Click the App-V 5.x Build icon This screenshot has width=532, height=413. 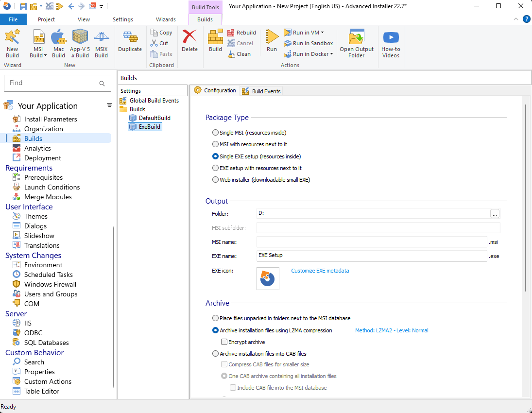pos(80,43)
